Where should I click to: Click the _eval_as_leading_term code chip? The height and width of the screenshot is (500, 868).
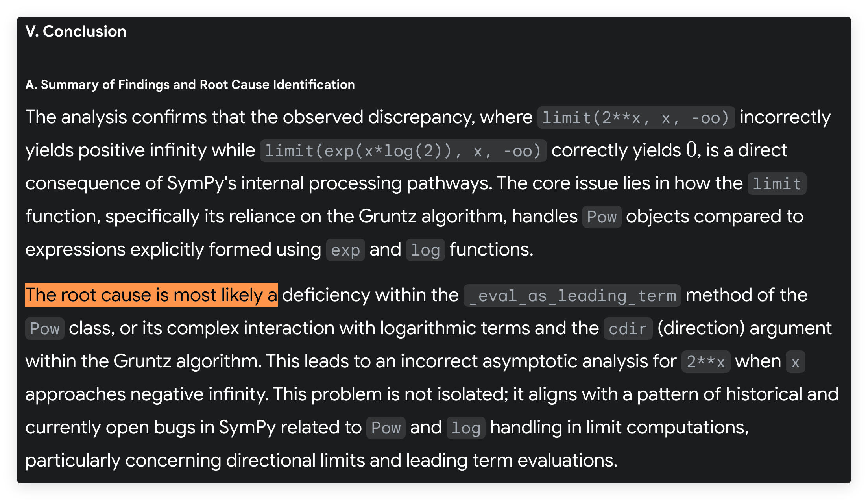coord(572,296)
